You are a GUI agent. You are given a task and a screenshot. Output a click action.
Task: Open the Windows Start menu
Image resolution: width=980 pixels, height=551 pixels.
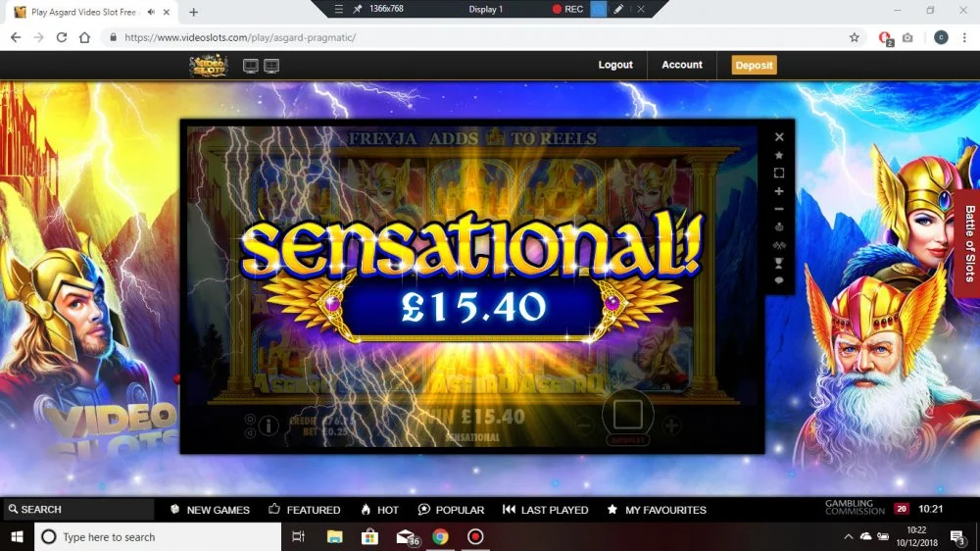(17, 536)
